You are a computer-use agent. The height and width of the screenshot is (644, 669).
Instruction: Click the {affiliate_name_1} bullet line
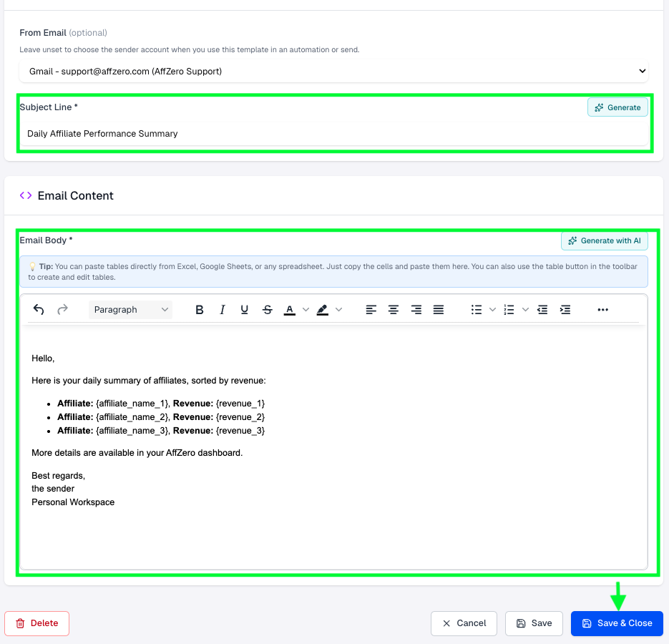pyautogui.click(x=161, y=404)
